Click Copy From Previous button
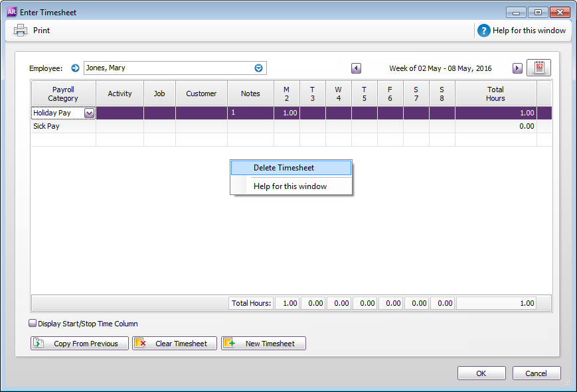Screen dimensions: 577x392 click(80, 344)
